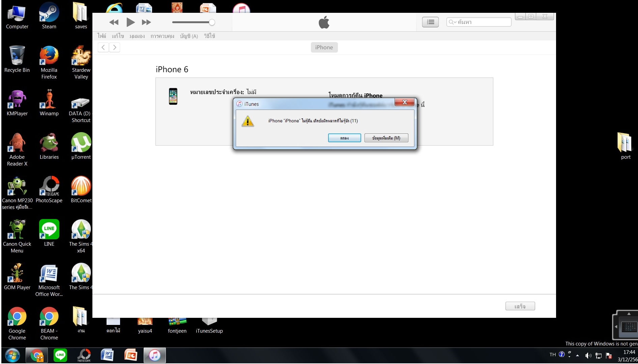This screenshot has height=364, width=638.
Task: Open Microsoft Office Word shortcut
Action: tap(49, 280)
